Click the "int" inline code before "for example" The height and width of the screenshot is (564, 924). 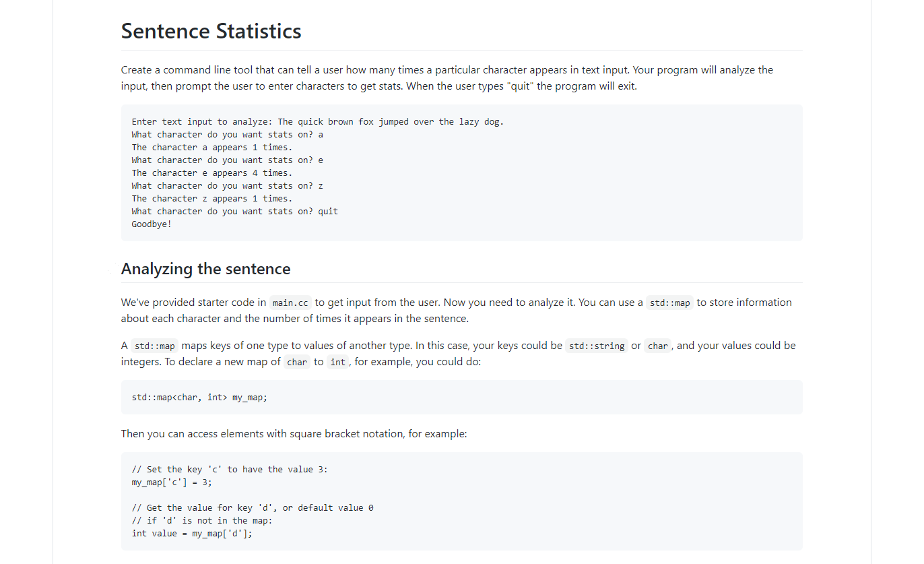pyautogui.click(x=337, y=363)
